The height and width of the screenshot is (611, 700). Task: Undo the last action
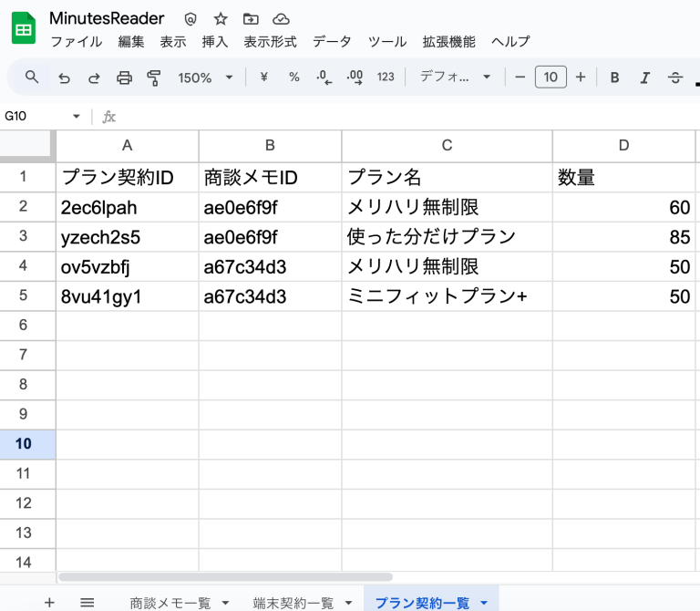(64, 78)
